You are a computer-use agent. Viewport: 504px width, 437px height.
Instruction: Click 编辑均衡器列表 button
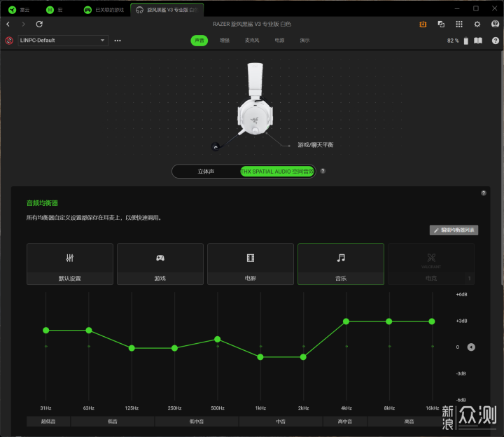(454, 230)
